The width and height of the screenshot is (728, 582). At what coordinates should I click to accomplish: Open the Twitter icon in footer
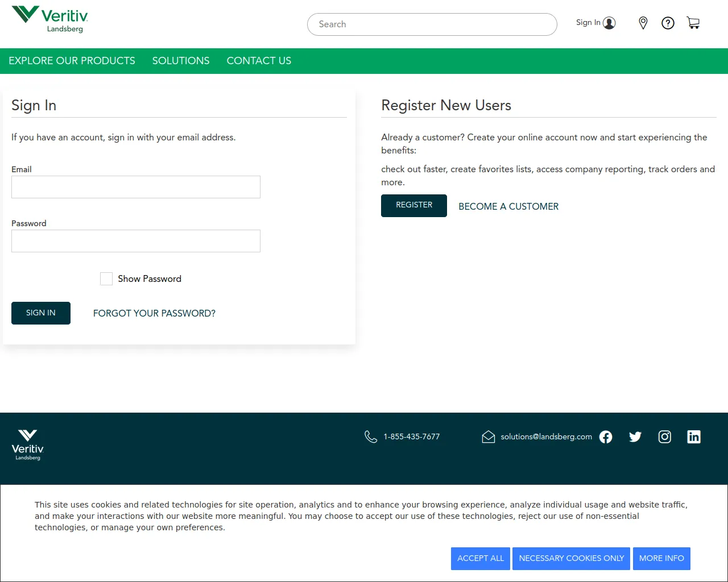(x=635, y=436)
